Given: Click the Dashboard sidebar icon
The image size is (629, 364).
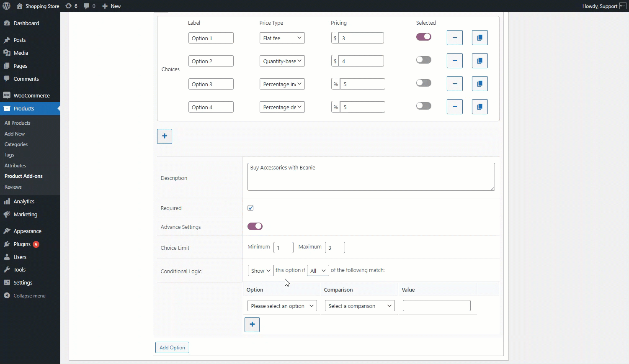Looking at the screenshot, I should coord(7,23).
